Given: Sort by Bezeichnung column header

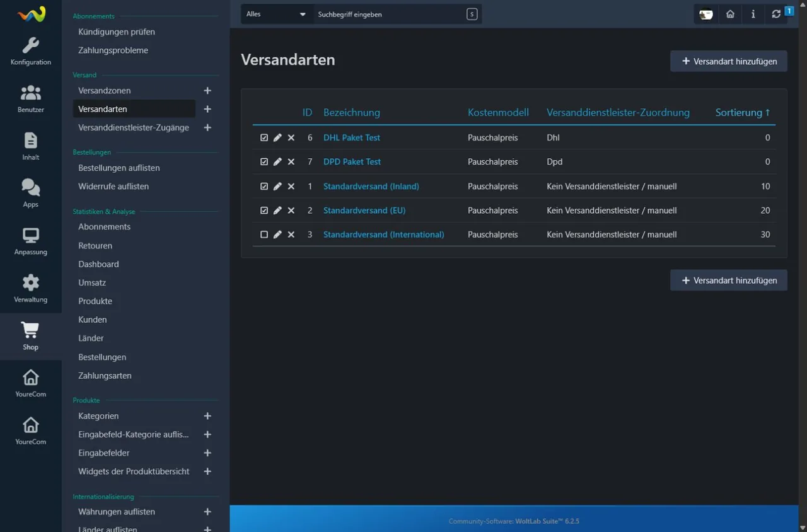Looking at the screenshot, I should tap(352, 113).
